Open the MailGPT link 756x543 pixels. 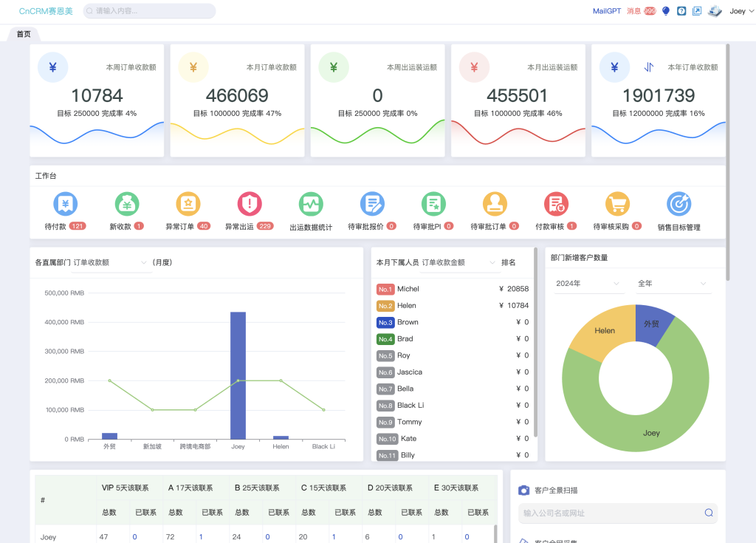point(607,11)
